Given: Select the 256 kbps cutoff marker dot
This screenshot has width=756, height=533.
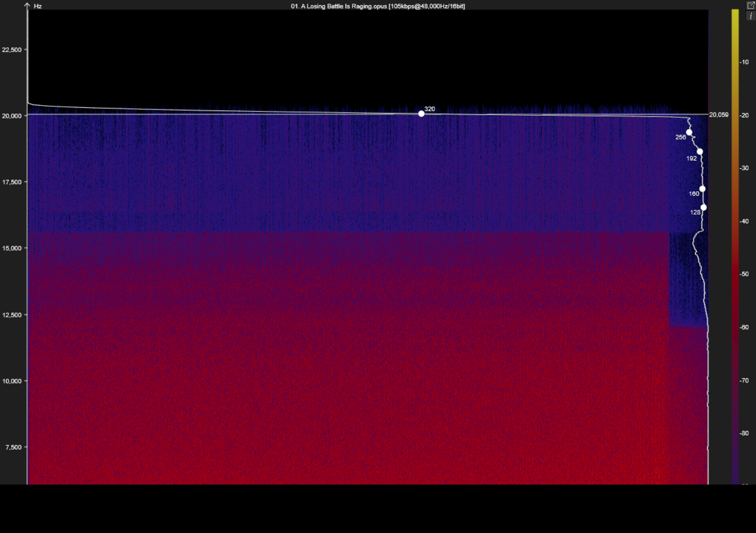Looking at the screenshot, I should tap(689, 132).
